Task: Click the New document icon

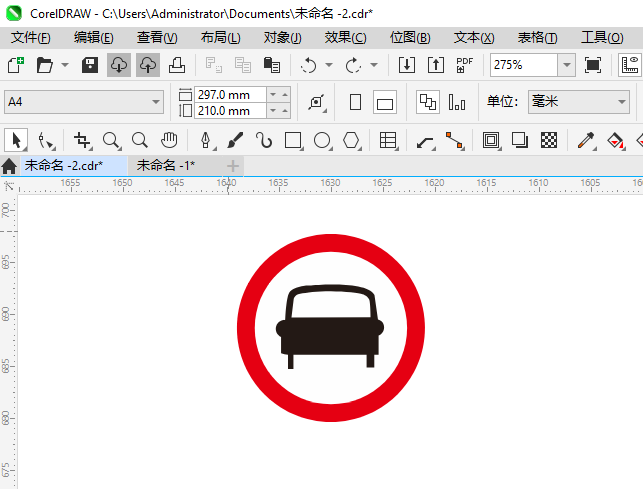Action: coord(16,65)
